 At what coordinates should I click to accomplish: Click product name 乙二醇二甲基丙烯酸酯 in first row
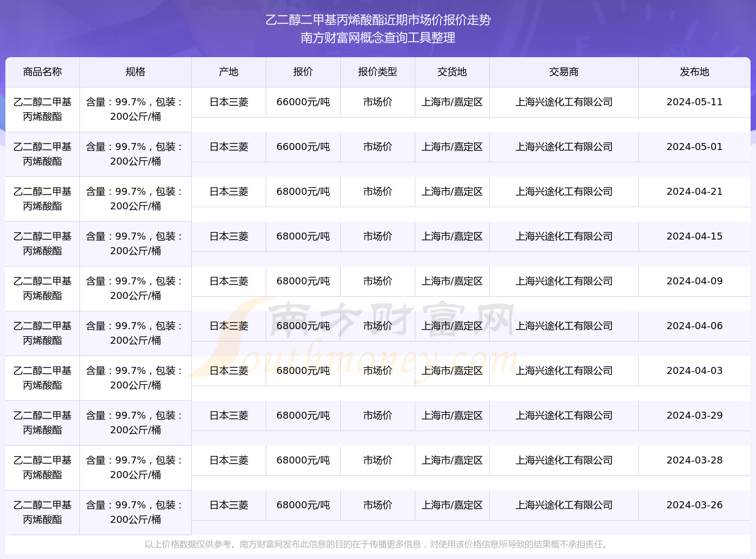click(43, 109)
